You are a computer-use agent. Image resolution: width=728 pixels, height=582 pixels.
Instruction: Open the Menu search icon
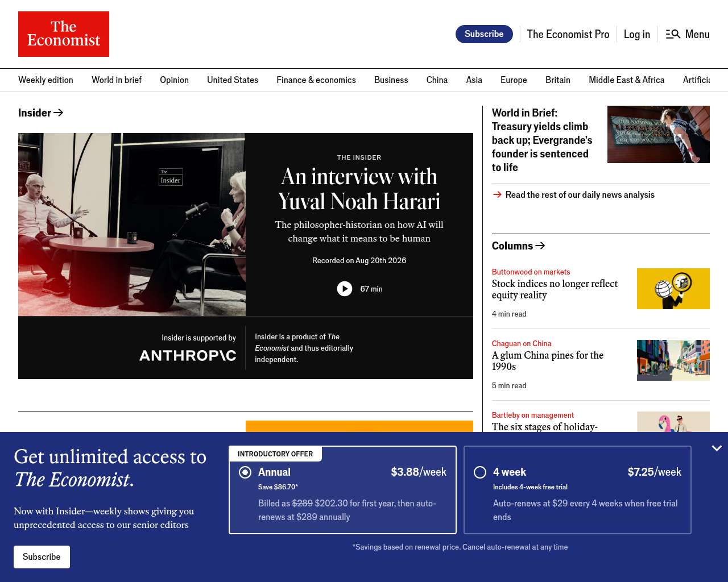[673, 34]
